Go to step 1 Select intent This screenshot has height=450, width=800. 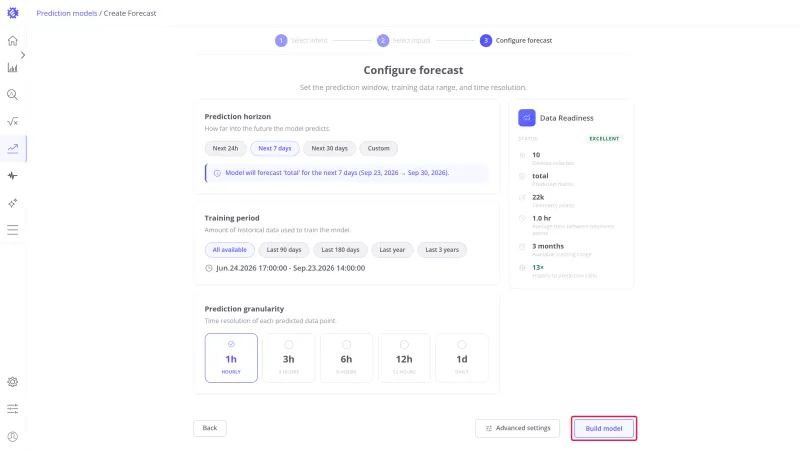(x=301, y=40)
